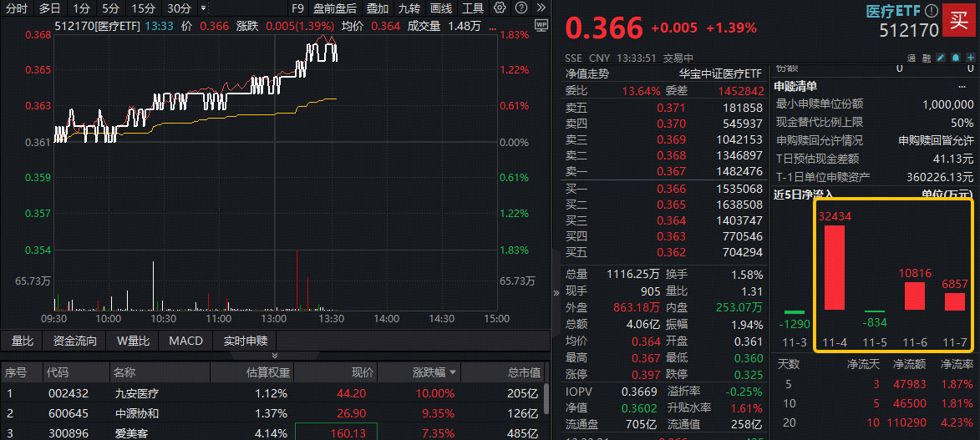Click the red 买 buy button
Image resolution: width=980 pixels, height=440 pixels.
click(958, 21)
